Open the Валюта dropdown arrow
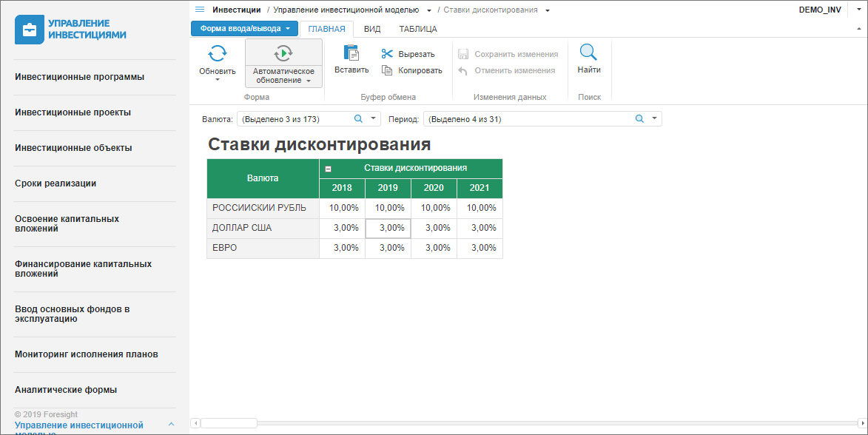The height and width of the screenshot is (435, 868). [x=373, y=118]
